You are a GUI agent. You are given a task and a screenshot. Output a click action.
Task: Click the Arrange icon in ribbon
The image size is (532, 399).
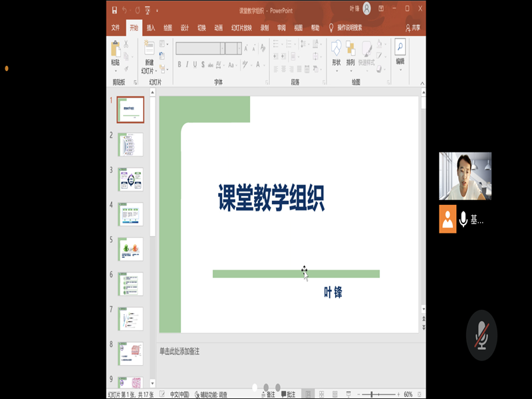(x=350, y=49)
